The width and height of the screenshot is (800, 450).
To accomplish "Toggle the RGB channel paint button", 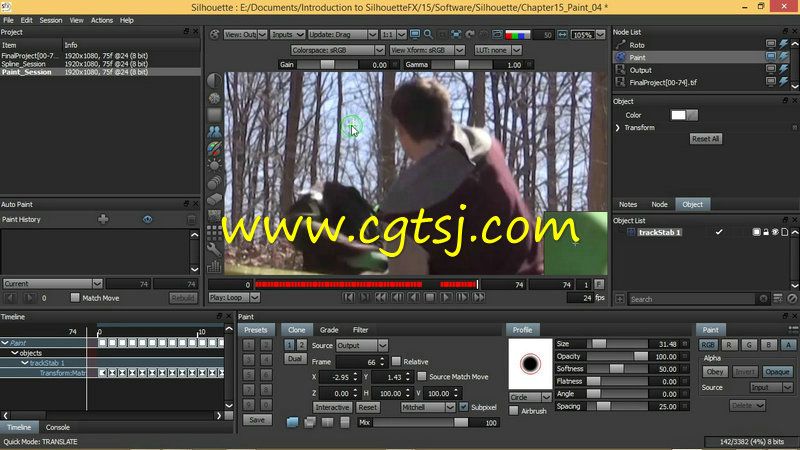I will tap(708, 345).
